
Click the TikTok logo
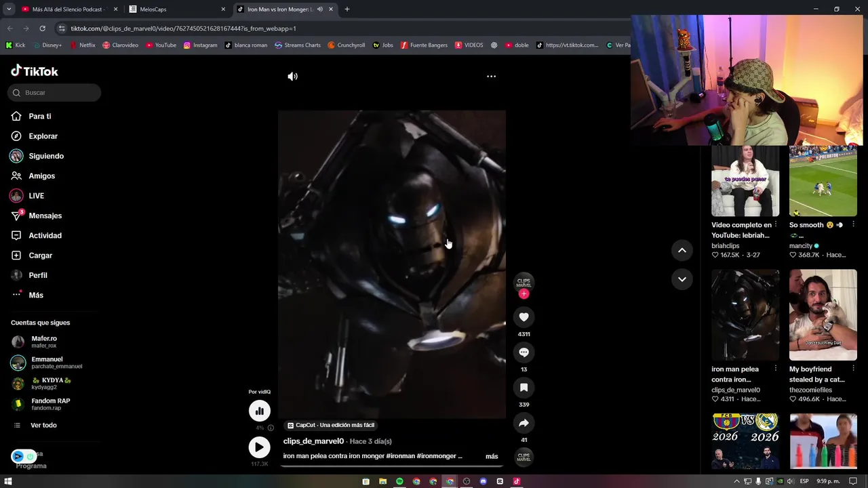tap(35, 71)
